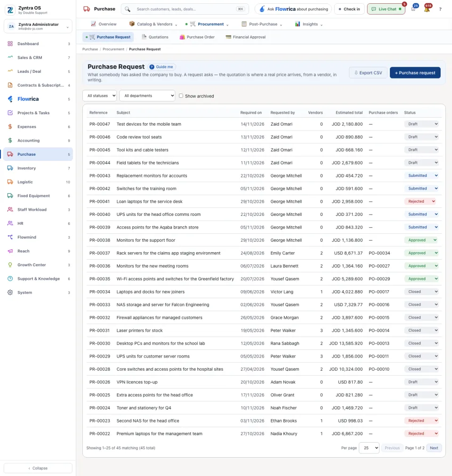Open Accounting sidebar icon
This screenshot has width=452, height=476.
click(10, 140)
